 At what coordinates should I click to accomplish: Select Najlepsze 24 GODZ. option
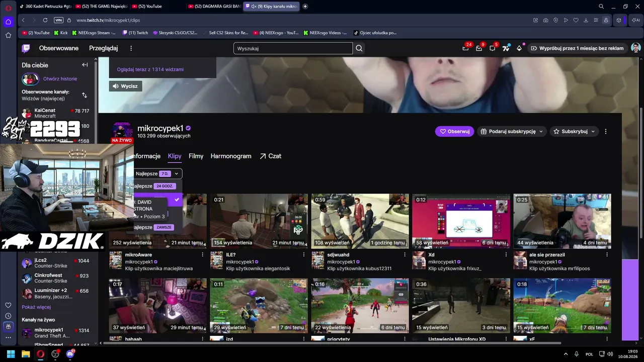pyautogui.click(x=154, y=186)
